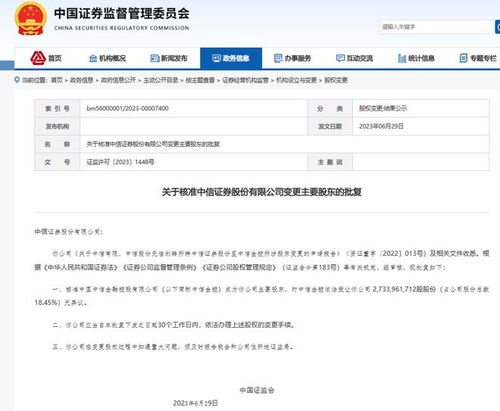This screenshot has height=411, width=500.
Task: Click the third paragraph starting with 三、
Action: (x=173, y=347)
